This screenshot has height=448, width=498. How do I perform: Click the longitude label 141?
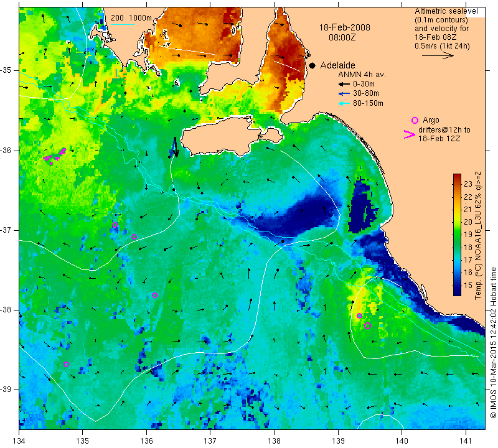point(466,441)
